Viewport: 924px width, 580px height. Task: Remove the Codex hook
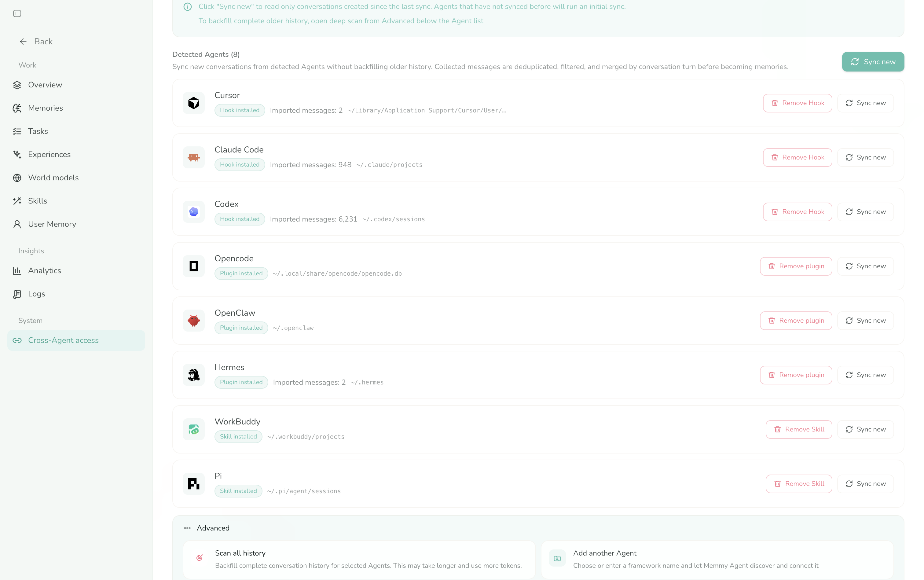click(x=798, y=212)
